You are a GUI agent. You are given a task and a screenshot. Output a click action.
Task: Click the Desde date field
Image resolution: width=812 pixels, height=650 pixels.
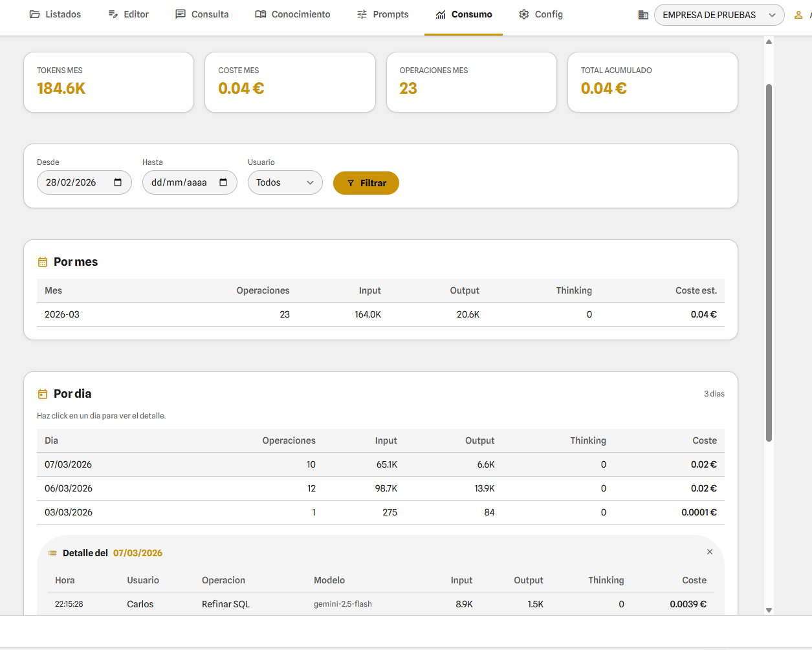click(84, 182)
